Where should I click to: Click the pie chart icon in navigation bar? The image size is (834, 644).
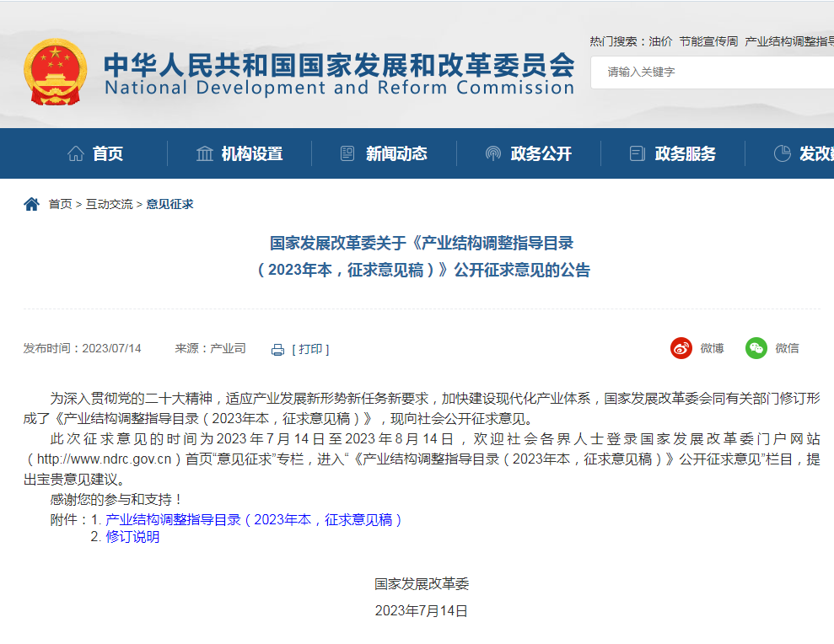point(782,153)
